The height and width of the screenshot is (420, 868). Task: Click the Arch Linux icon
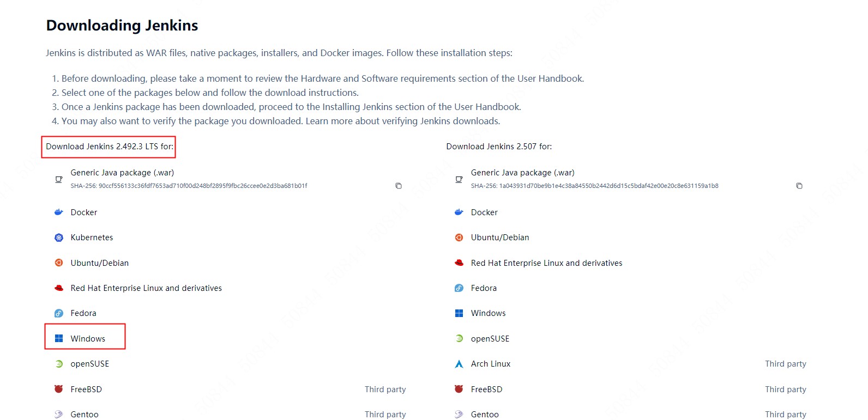[x=459, y=364]
